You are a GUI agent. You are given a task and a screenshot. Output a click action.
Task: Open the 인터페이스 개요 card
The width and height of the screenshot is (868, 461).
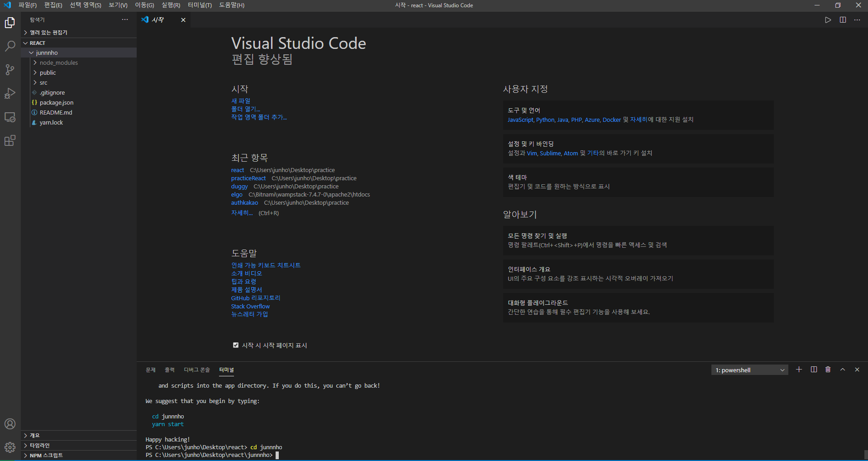[x=638, y=274]
